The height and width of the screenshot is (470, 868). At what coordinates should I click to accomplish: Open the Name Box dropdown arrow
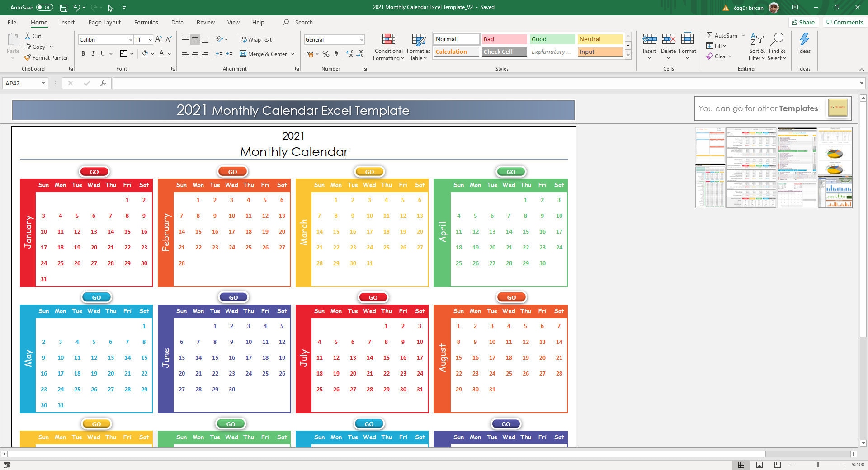pos(43,83)
